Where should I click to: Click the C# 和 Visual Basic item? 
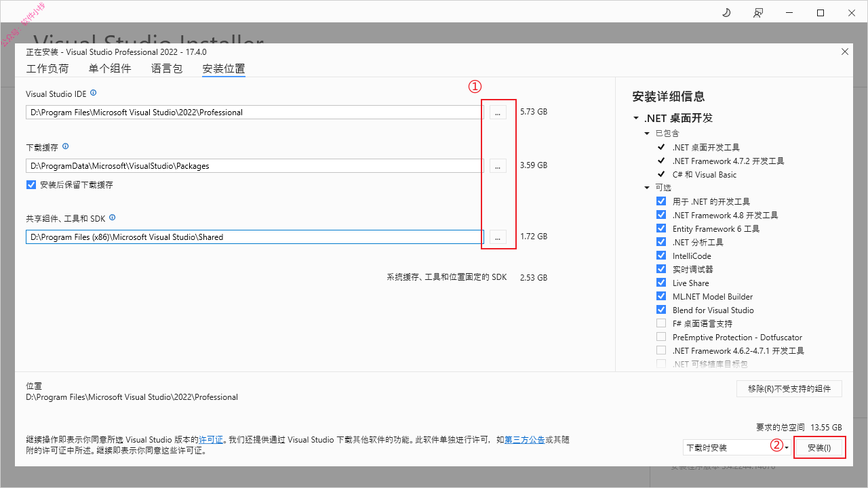pyautogui.click(x=705, y=174)
